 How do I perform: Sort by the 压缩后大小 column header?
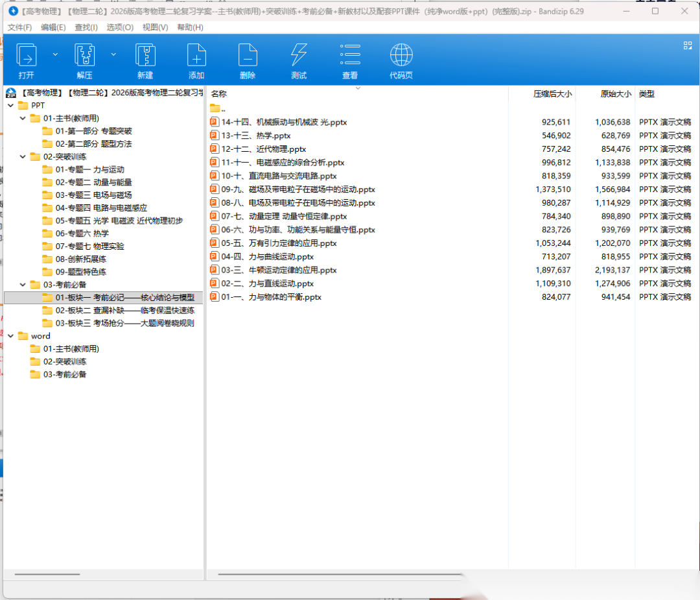click(x=552, y=94)
